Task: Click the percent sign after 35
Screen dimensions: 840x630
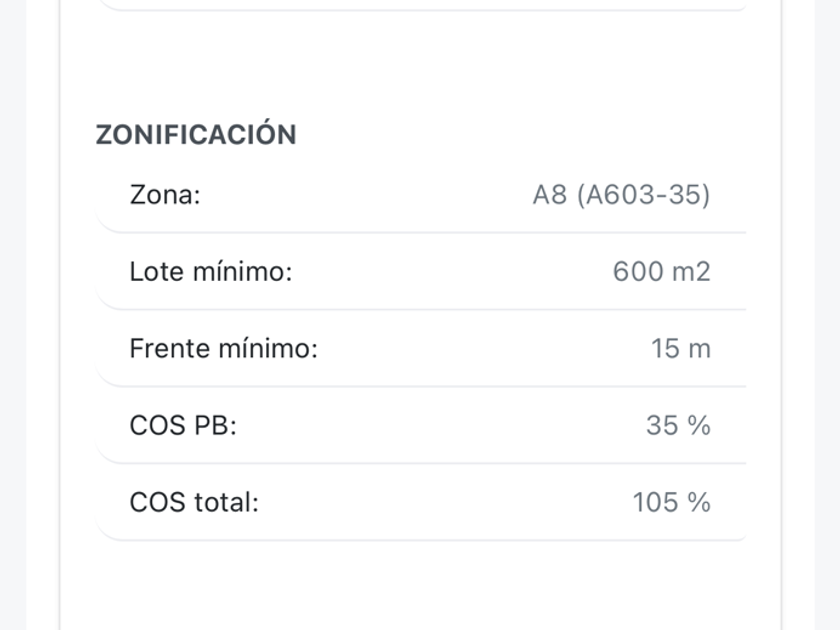Action: tap(699, 425)
